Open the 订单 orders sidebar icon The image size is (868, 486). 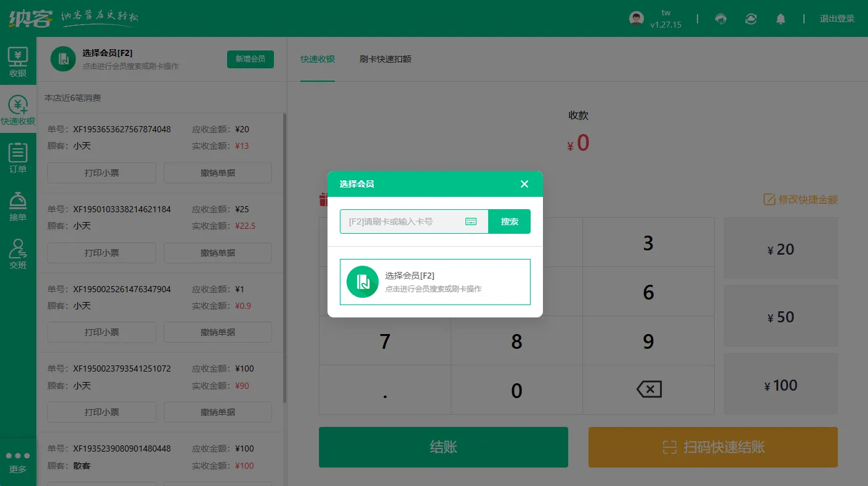click(x=18, y=157)
